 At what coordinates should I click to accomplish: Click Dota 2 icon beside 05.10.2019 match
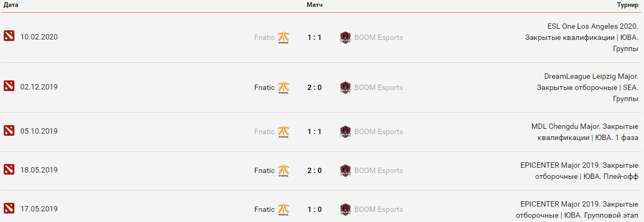tap(9, 131)
